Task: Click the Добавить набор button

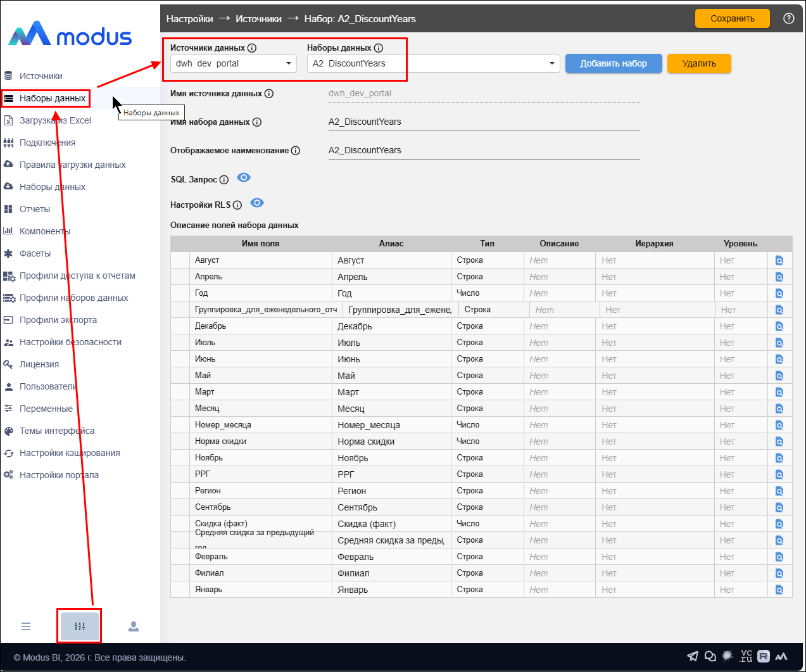Action: [614, 63]
